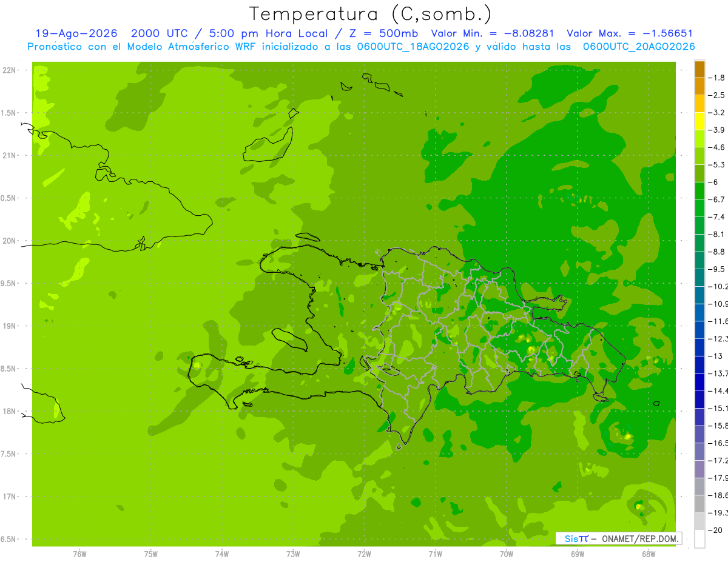The height and width of the screenshot is (562, 728).
Task: Click the "-3.9" legend value
Action: click(x=717, y=130)
